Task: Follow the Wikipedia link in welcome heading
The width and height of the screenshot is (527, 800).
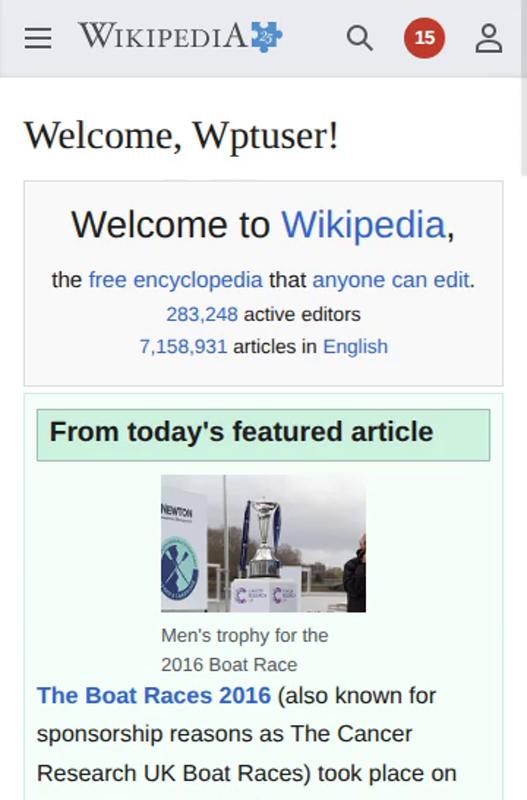Action: [364, 224]
